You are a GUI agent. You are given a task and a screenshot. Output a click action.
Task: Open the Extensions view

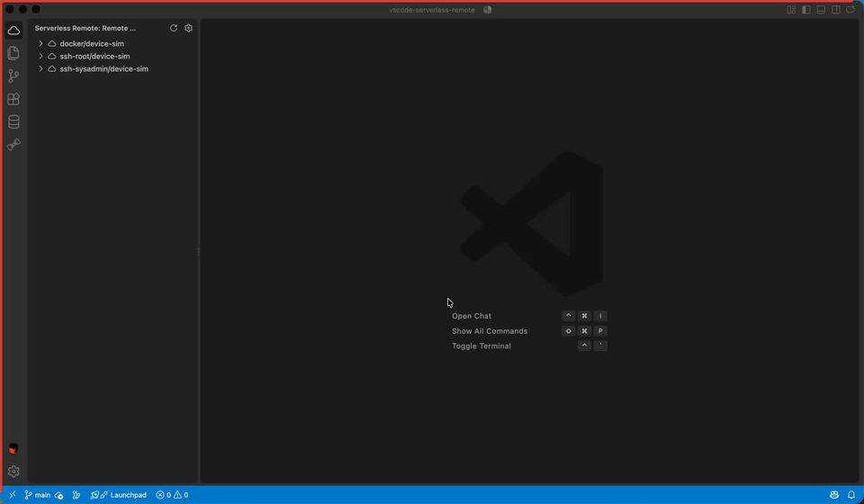[x=13, y=99]
